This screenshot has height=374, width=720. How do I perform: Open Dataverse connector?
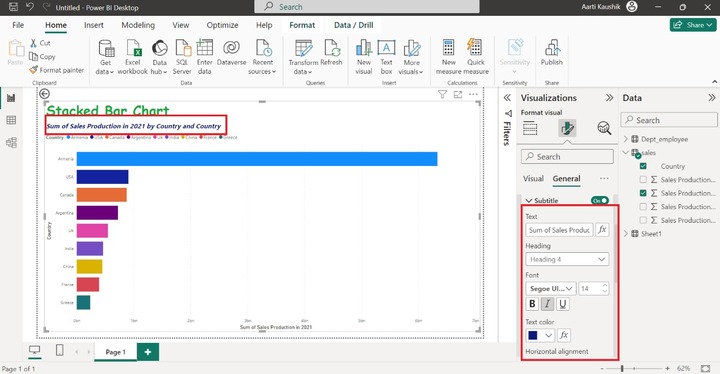[231, 52]
